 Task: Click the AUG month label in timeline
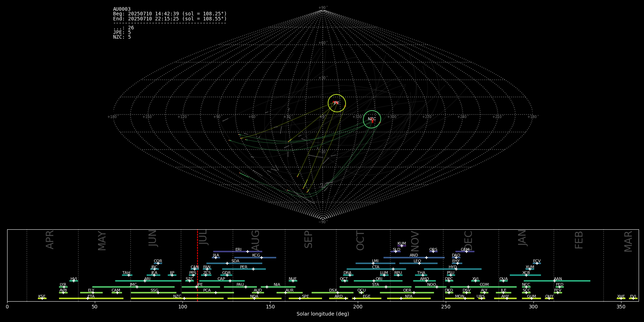point(255,240)
